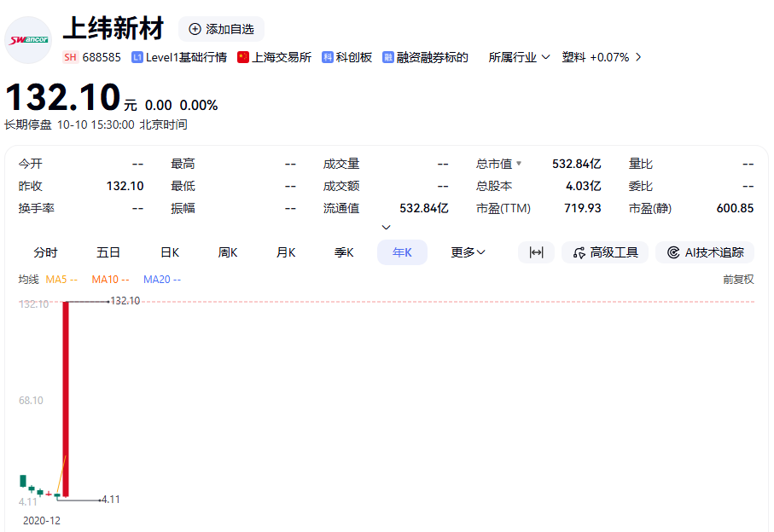Click the 前复权 adjustment setting
774x532 pixels.
pyautogui.click(x=738, y=280)
